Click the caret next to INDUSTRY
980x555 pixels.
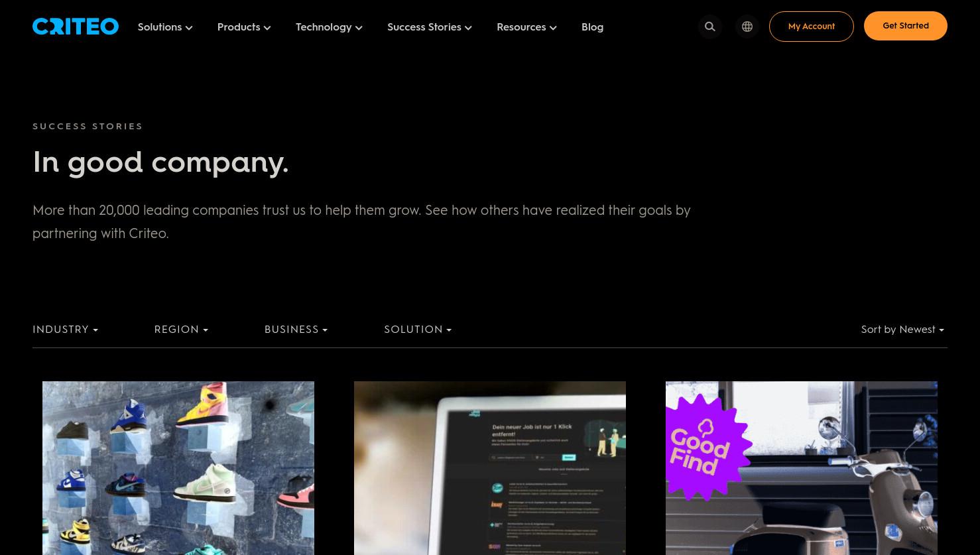(95, 330)
